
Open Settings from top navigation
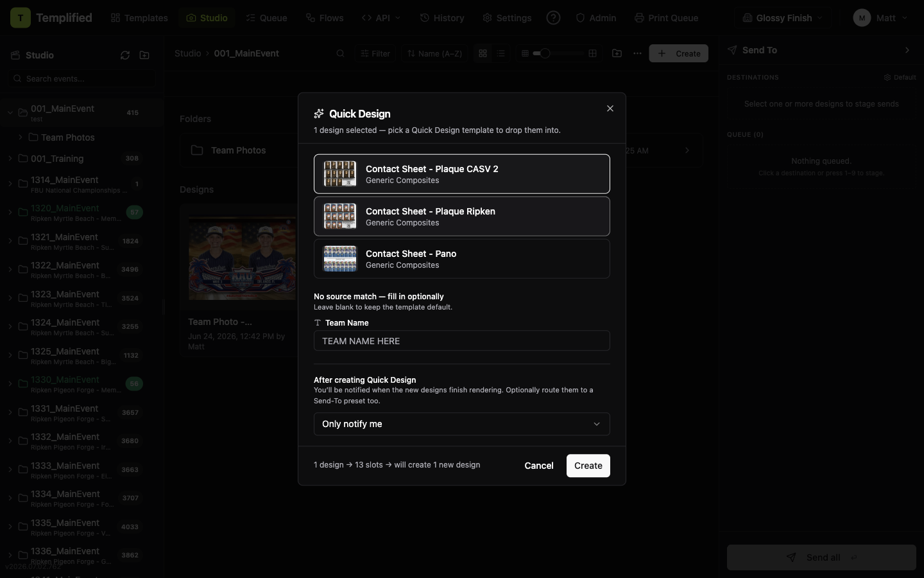coord(507,18)
